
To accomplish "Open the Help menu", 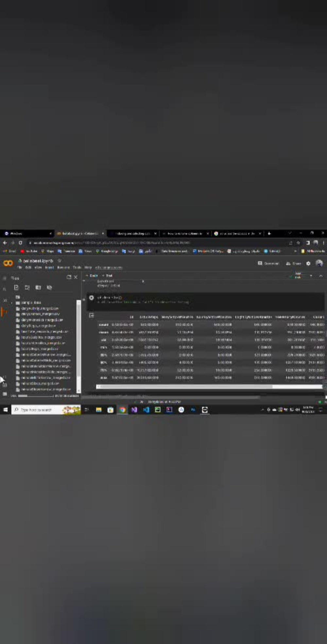I will coord(88,267).
